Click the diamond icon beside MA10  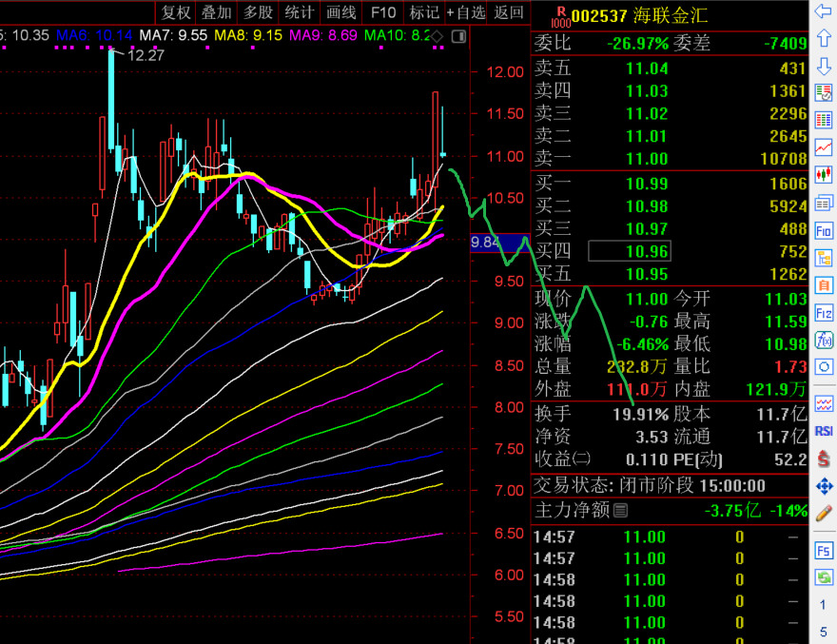coord(438,36)
